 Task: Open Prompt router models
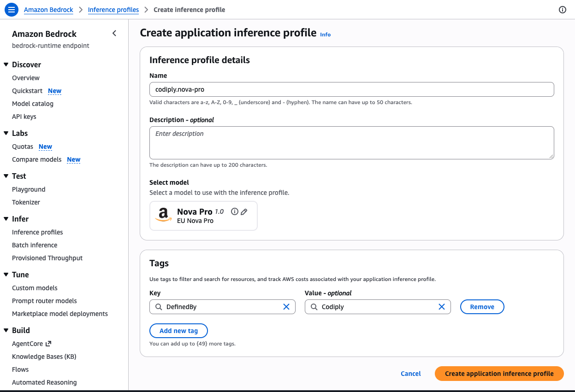tap(44, 301)
